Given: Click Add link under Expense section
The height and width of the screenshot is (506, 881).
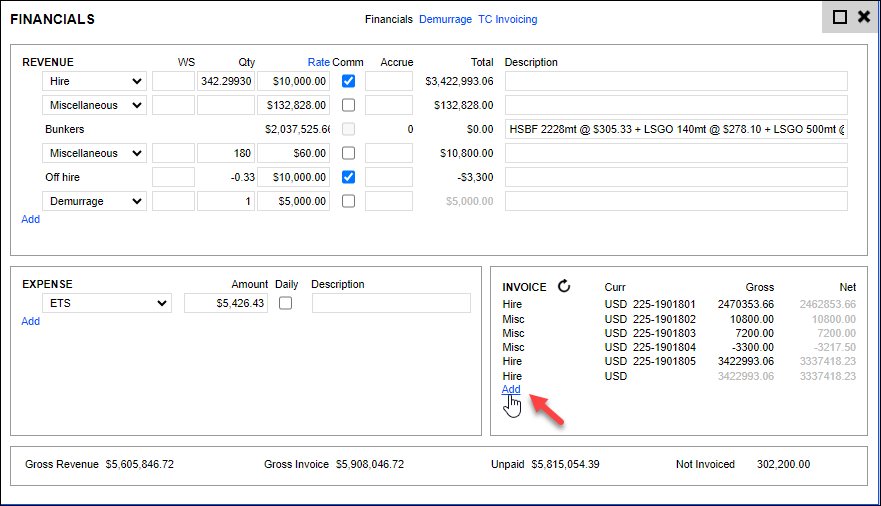Looking at the screenshot, I should [31, 321].
